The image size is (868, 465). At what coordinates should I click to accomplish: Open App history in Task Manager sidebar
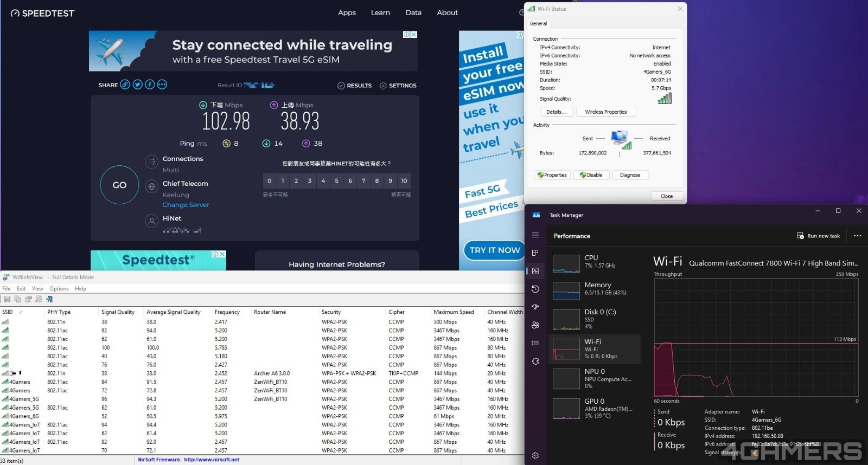535,289
